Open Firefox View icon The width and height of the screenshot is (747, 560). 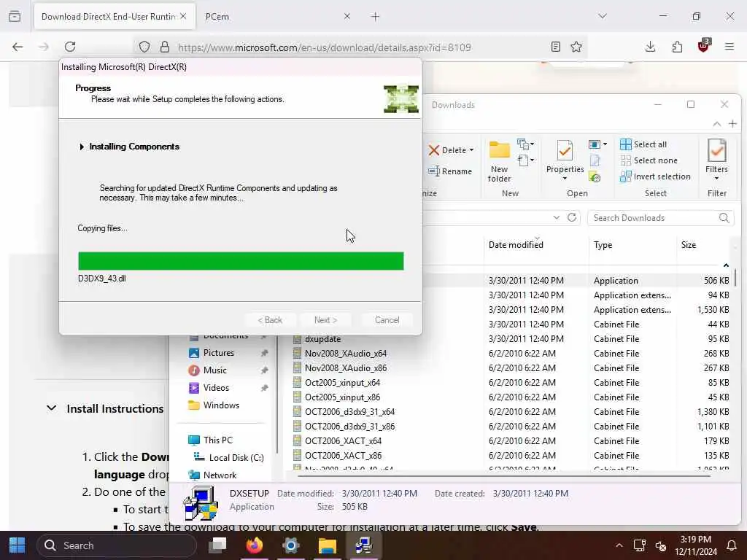coord(15,16)
